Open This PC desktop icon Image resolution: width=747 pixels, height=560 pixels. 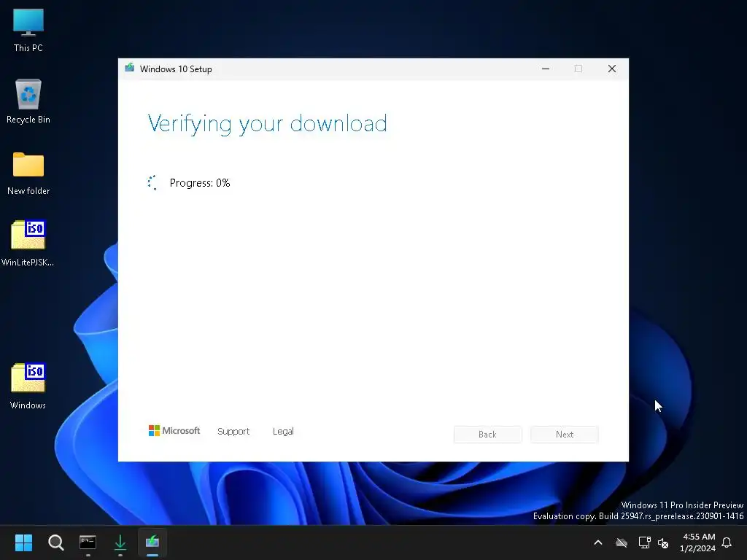[x=28, y=30]
